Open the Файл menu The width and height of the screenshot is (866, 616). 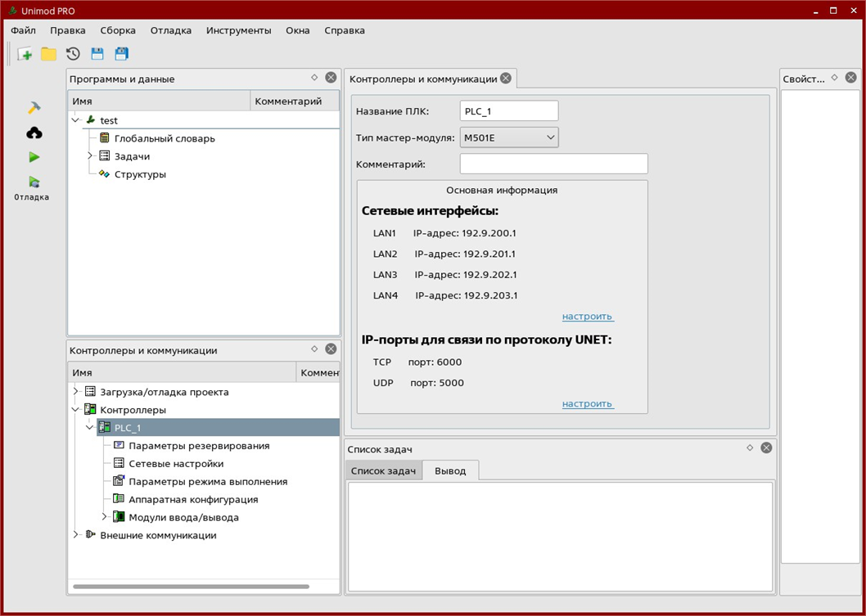(x=23, y=30)
